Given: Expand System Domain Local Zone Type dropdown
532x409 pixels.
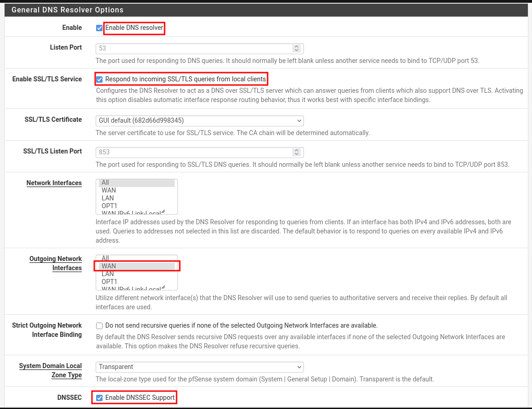Looking at the screenshot, I should pos(200,367).
